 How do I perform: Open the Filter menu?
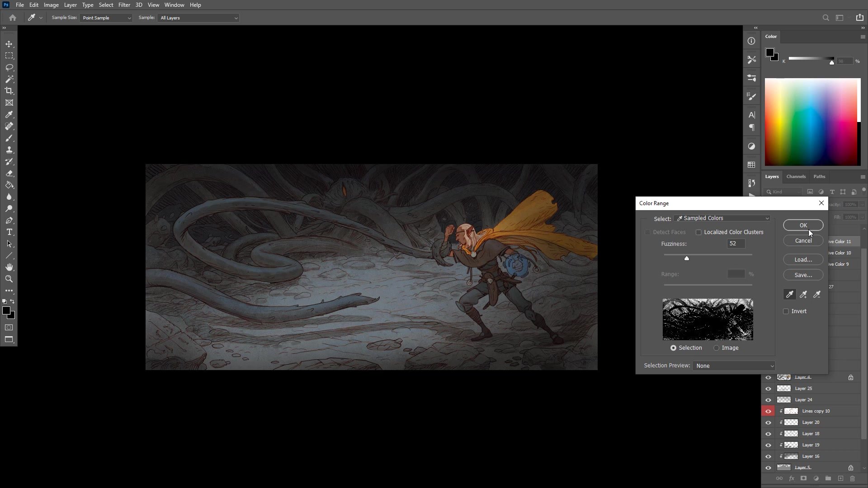point(124,5)
